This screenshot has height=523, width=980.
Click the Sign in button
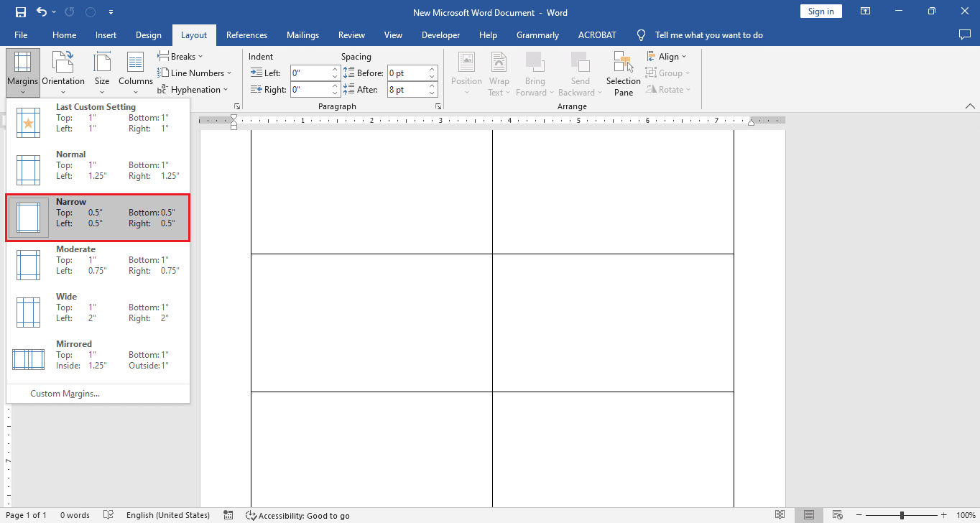pos(820,11)
